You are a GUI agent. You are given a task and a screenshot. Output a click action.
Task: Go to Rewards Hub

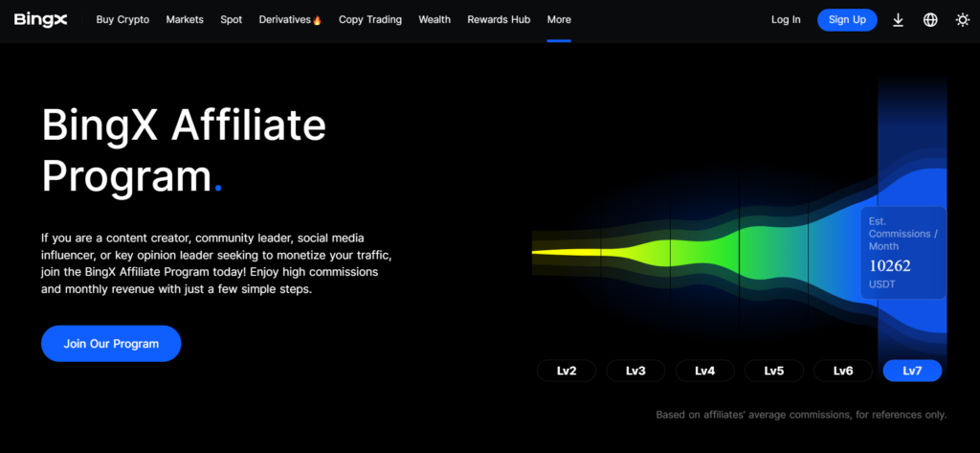[x=499, y=19]
